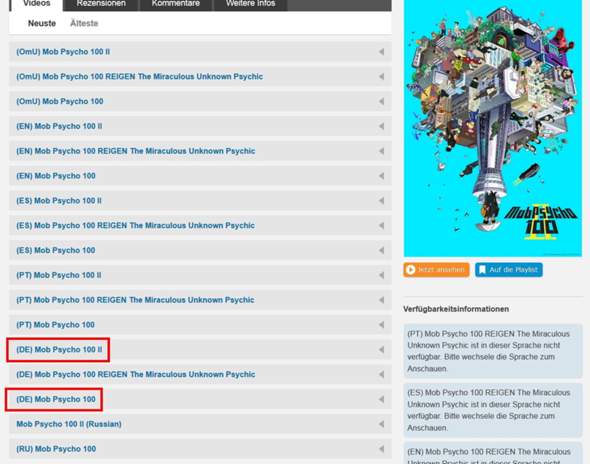
Task: Expand the (DE) Mob Psycho 100 II arrow
Action: pos(381,350)
